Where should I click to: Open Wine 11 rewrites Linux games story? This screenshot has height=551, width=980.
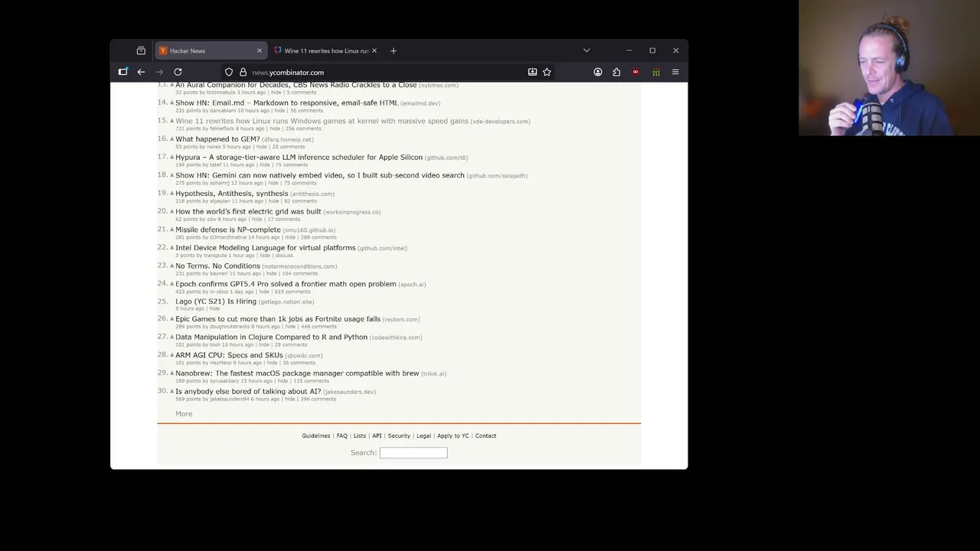coord(322,121)
